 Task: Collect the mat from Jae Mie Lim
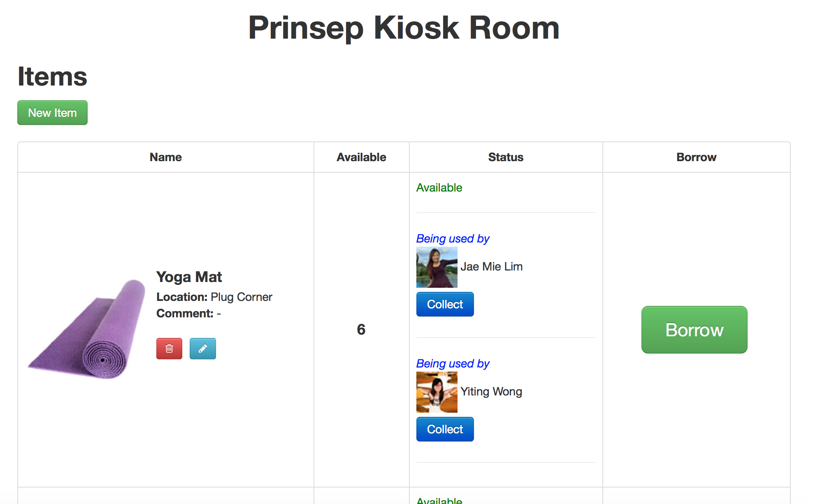point(445,304)
